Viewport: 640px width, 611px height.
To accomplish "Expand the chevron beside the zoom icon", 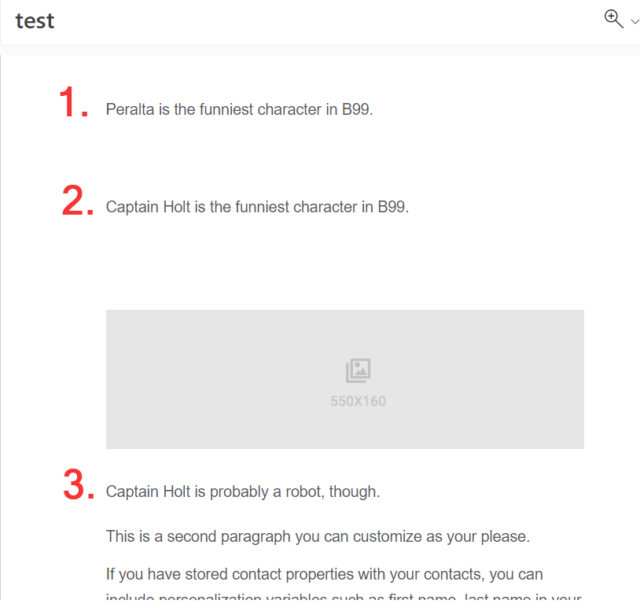I will coord(633,20).
